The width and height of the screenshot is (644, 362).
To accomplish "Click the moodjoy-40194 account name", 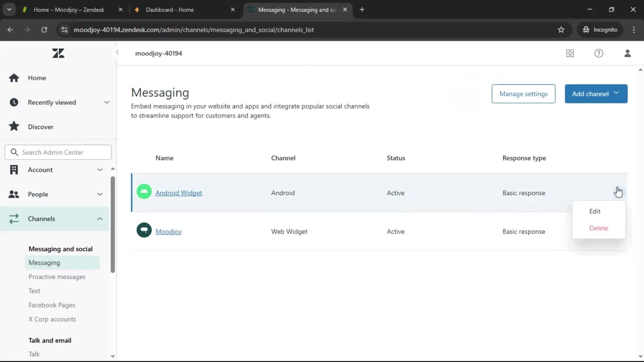I will (x=159, y=53).
